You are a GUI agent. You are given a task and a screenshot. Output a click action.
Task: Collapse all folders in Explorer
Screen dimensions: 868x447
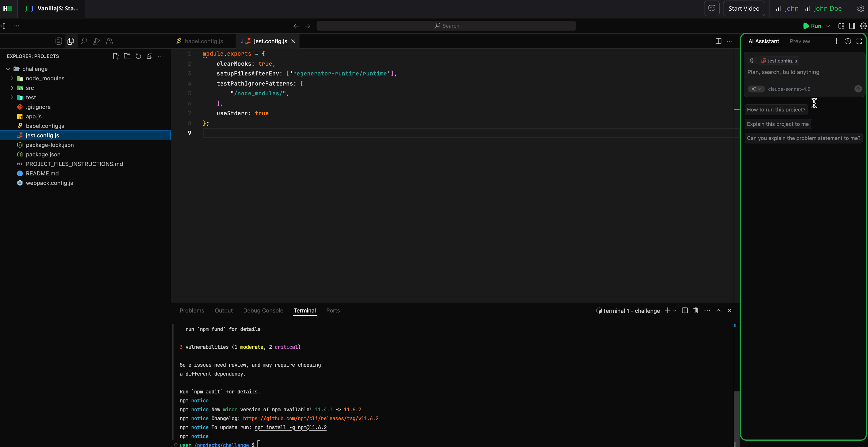click(149, 56)
